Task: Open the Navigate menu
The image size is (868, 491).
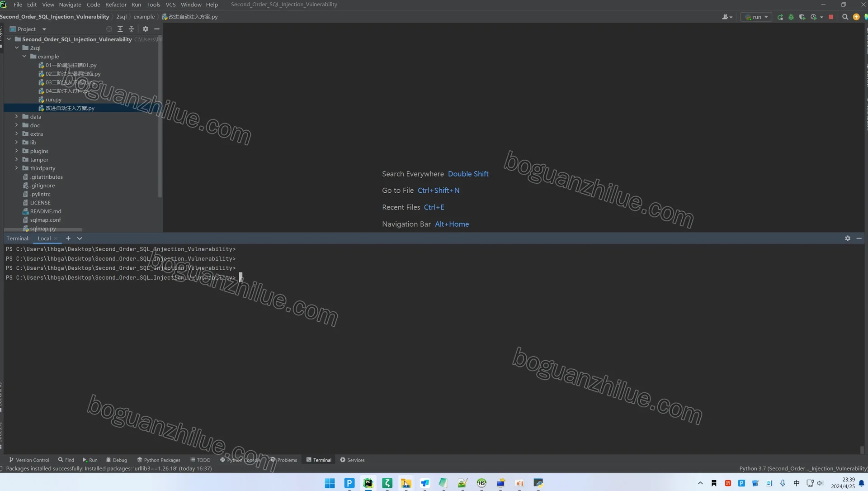Action: click(70, 5)
